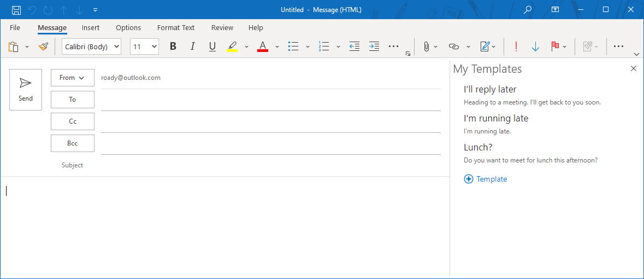
Task: Open the formatting dialog launcher arrow
Action: tap(408, 54)
